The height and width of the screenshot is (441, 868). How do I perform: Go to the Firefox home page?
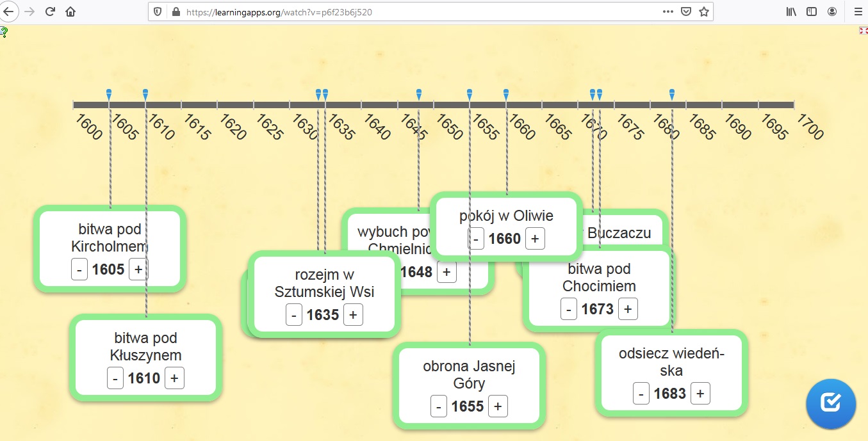70,12
